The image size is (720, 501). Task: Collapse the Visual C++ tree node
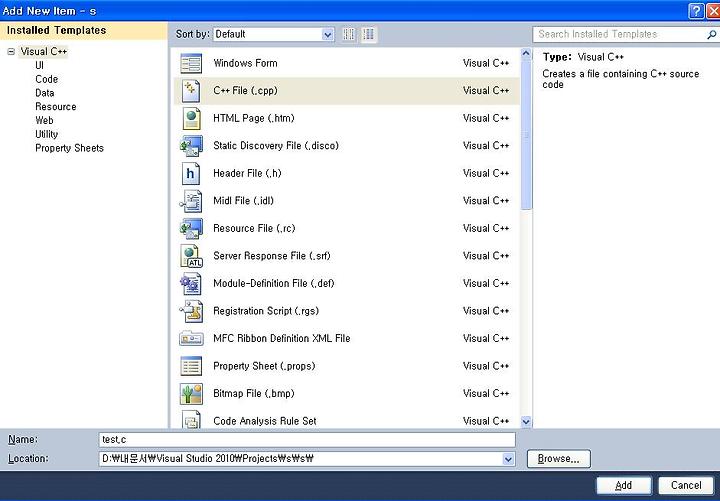coord(11,51)
